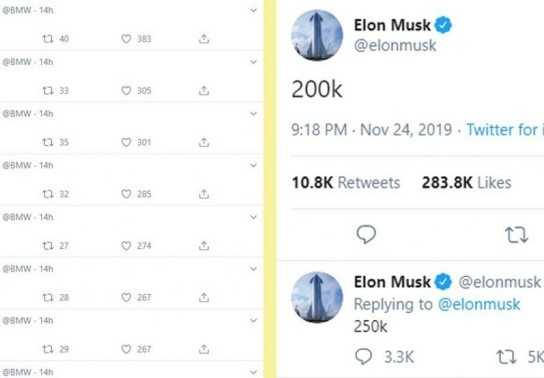Click retweet icon under the 200k tweet
This screenshot has height=378, width=544.
[x=516, y=235]
